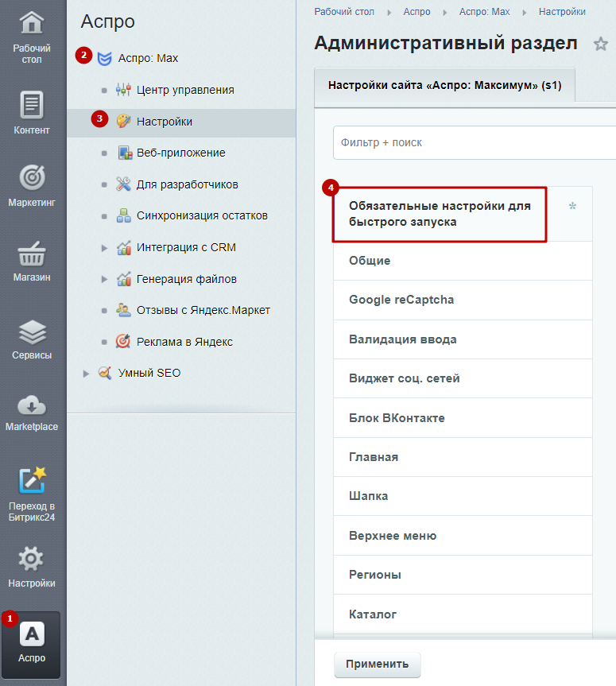Click the Генерация файлов chart icon
Viewport: 616px width, 686px height.
[x=124, y=279]
